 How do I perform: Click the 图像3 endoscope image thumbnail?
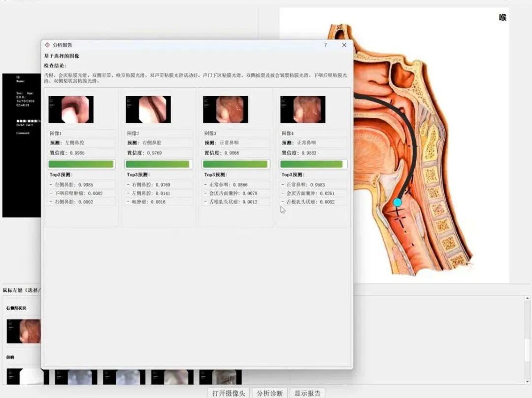click(226, 109)
